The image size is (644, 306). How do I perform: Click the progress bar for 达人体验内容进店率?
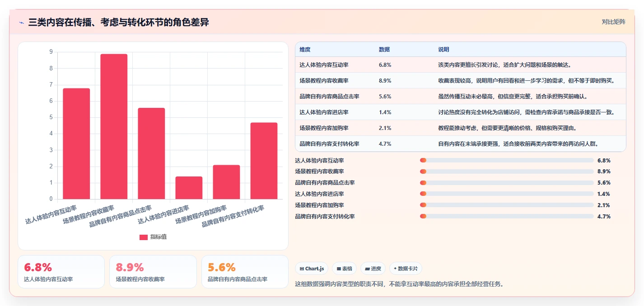[507, 194]
